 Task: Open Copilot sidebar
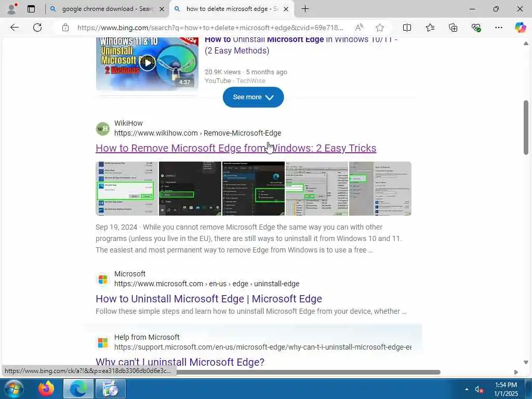(x=520, y=28)
